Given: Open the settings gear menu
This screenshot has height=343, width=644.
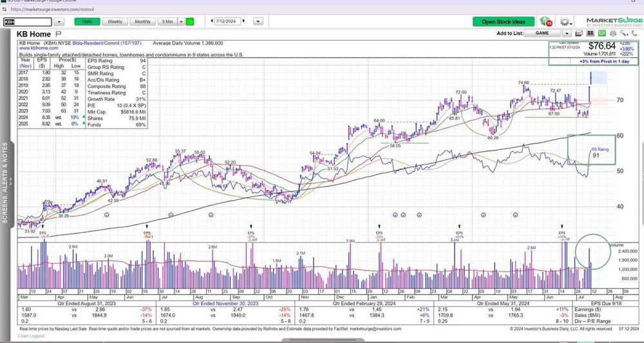Looking at the screenshot, I should 564,22.
